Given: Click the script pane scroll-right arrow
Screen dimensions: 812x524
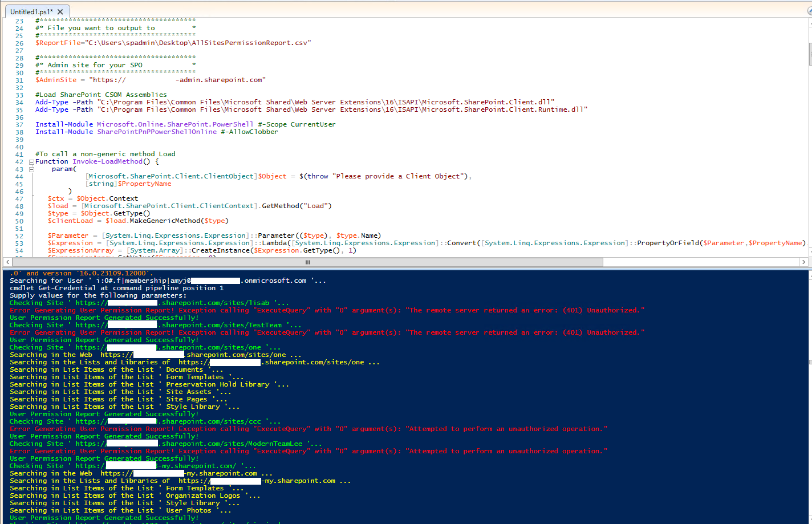Looking at the screenshot, I should point(803,262).
